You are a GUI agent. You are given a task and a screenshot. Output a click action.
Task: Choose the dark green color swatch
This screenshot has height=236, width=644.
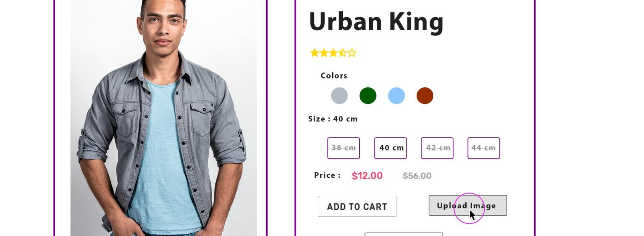pos(368,96)
